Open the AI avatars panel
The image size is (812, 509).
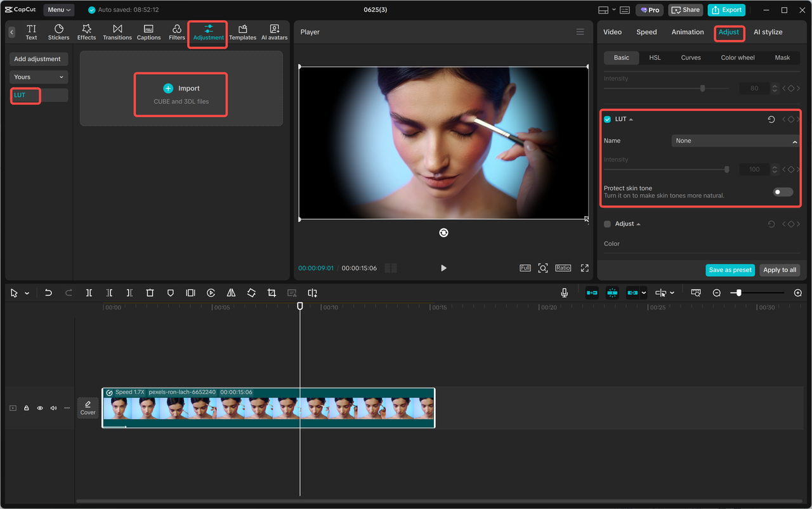274,32
